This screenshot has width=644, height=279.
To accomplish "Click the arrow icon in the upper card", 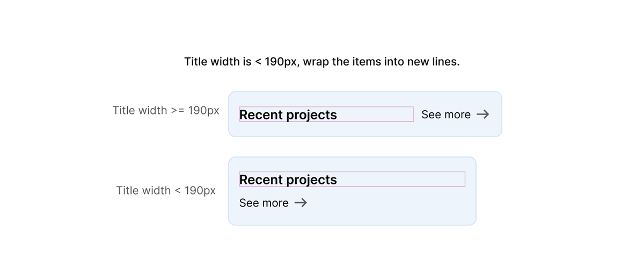I will 483,115.
